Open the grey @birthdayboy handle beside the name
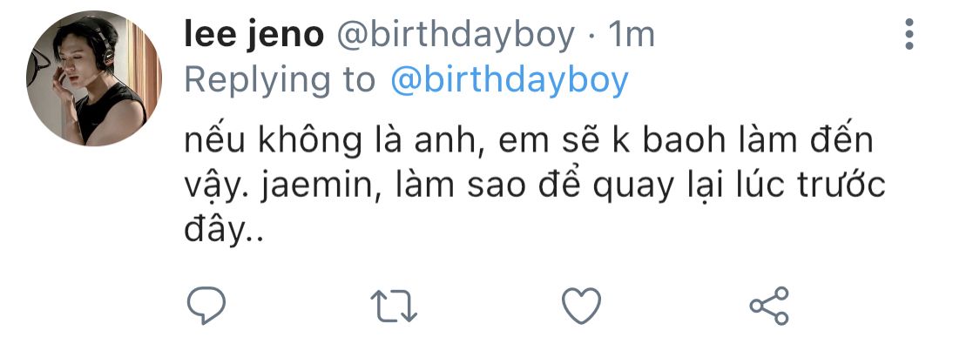The height and width of the screenshot is (344, 980). click(x=456, y=36)
